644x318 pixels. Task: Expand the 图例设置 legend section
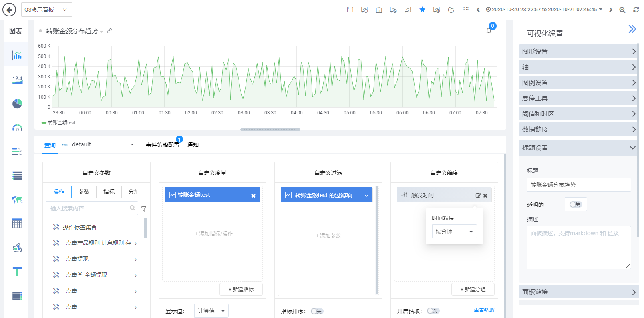[x=579, y=82]
